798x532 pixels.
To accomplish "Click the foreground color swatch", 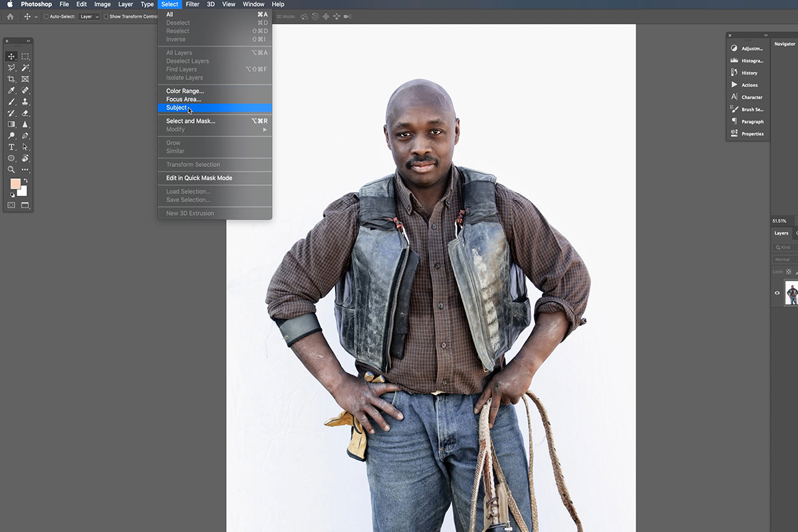I will [x=15, y=184].
